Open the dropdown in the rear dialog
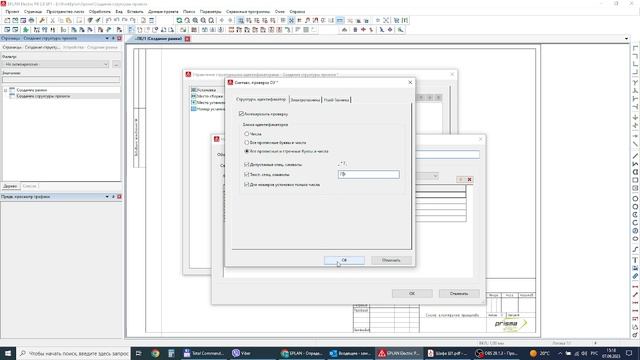The height and width of the screenshot is (360, 640). click(x=435, y=176)
